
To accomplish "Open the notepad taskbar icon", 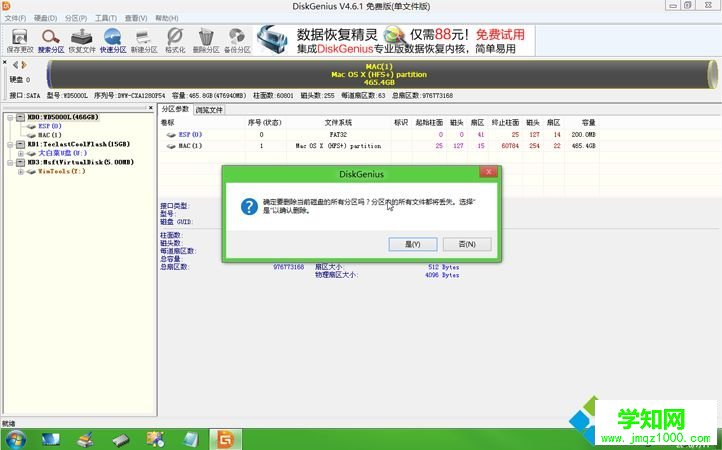I will click(x=190, y=439).
